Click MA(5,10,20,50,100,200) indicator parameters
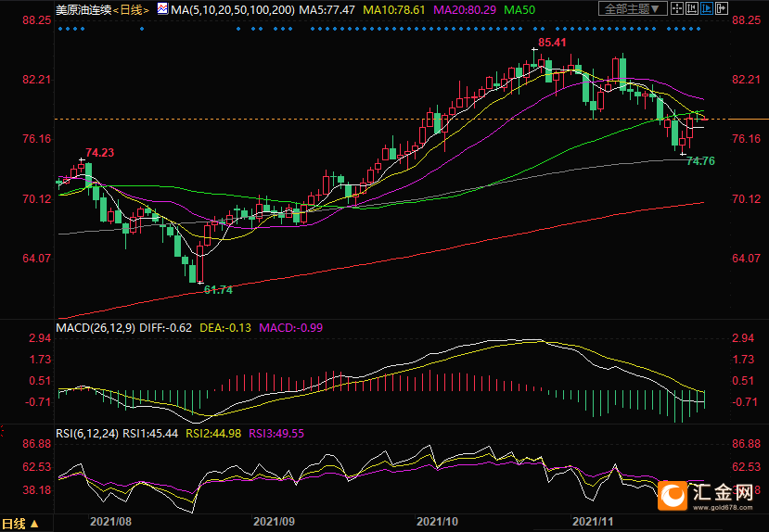769x532 pixels. point(233,10)
